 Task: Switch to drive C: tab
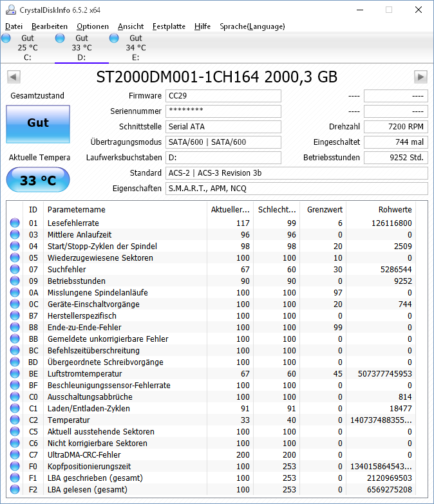click(27, 48)
